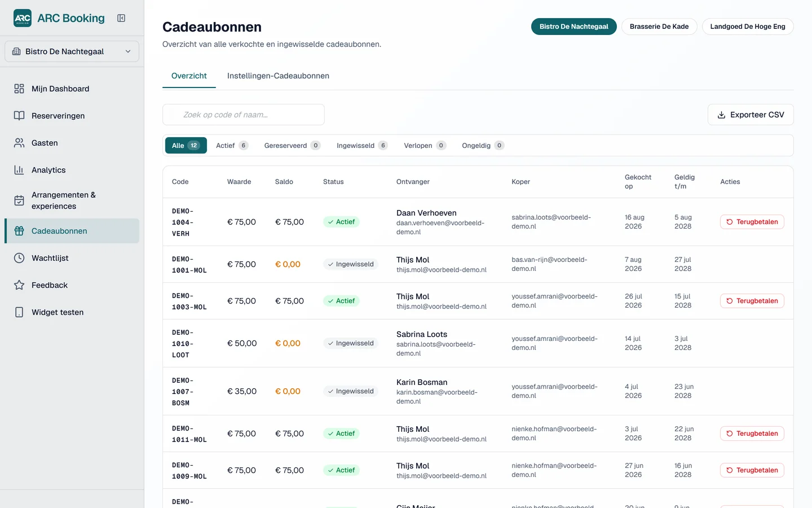812x508 pixels.
Task: Click the Status column header
Action: 333,182
